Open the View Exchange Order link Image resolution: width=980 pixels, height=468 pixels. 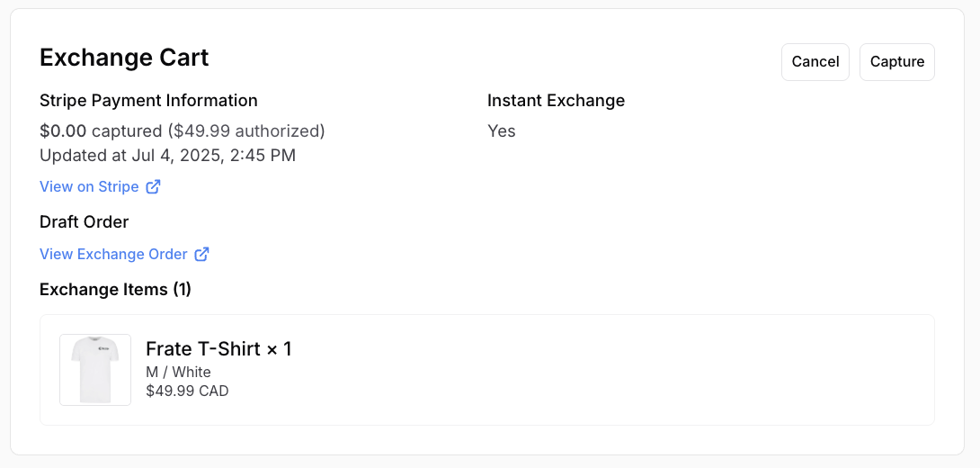(113, 255)
